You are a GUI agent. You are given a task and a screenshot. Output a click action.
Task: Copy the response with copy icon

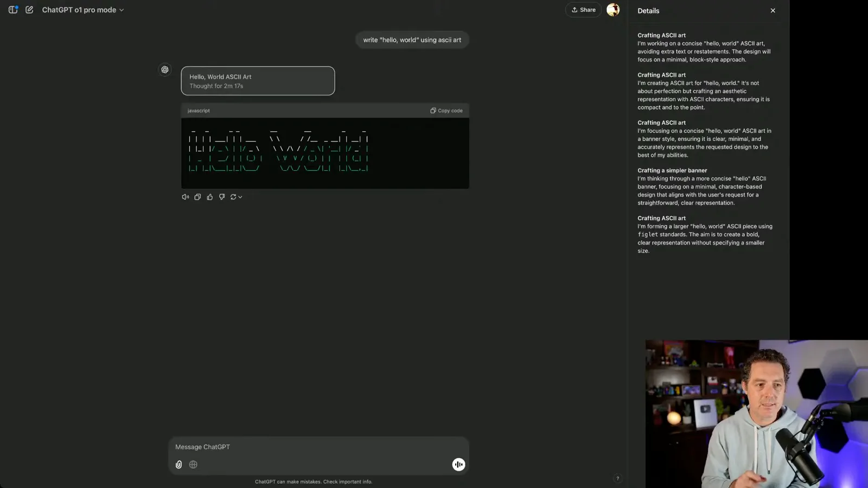pyautogui.click(x=197, y=197)
